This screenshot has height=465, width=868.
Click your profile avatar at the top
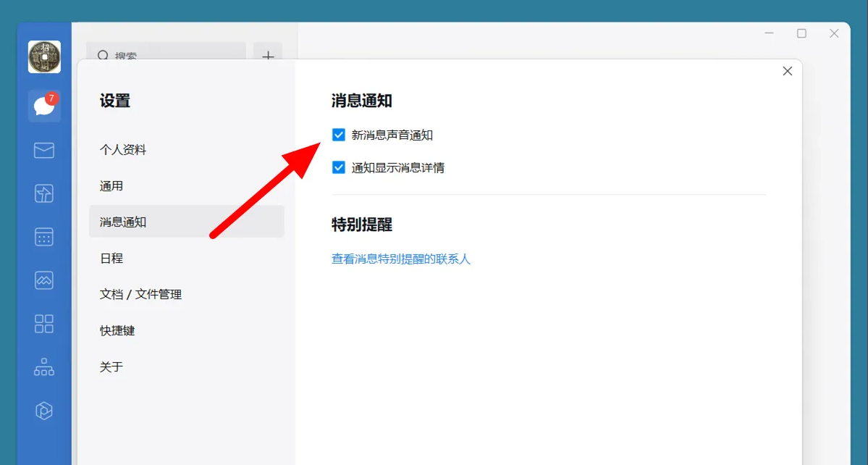tap(43, 56)
